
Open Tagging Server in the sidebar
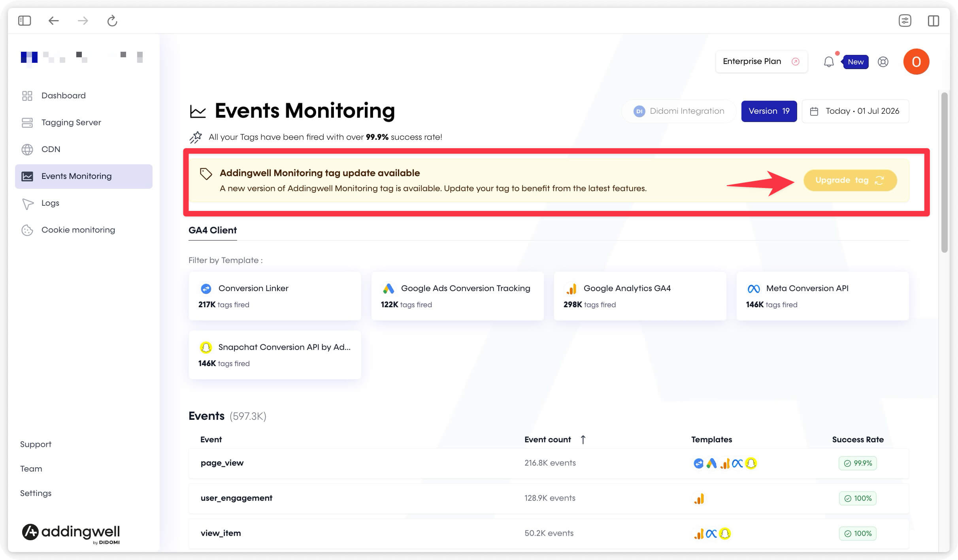click(83, 122)
